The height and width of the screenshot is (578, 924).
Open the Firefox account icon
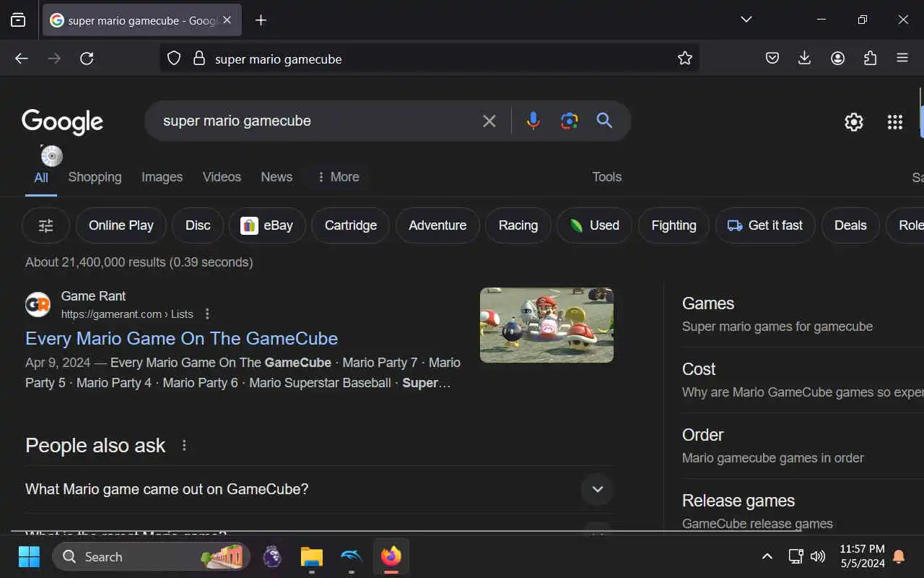tap(837, 59)
